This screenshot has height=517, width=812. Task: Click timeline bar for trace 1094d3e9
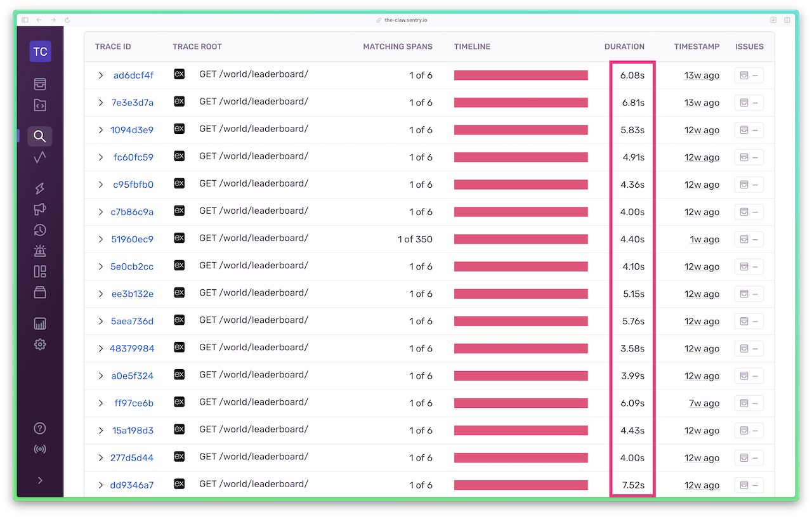click(x=521, y=130)
